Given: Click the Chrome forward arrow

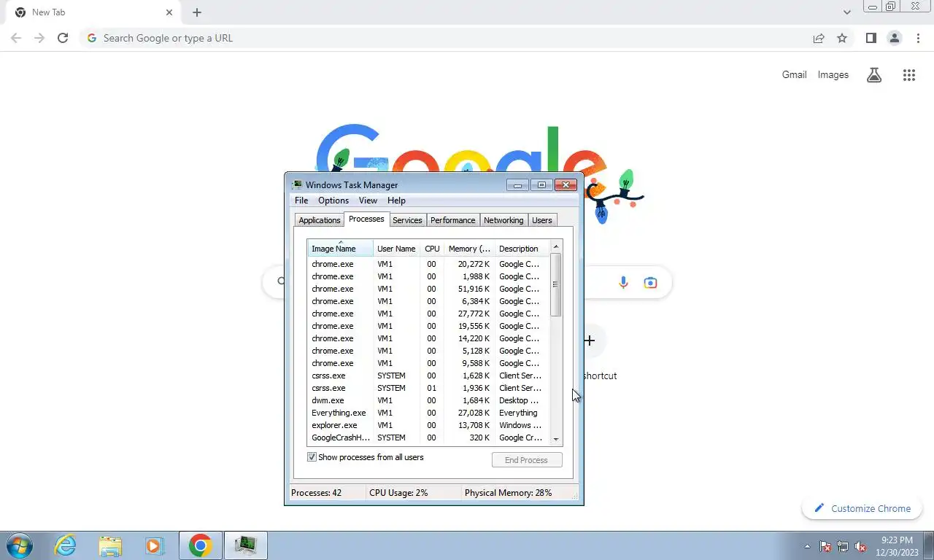Looking at the screenshot, I should tap(39, 38).
